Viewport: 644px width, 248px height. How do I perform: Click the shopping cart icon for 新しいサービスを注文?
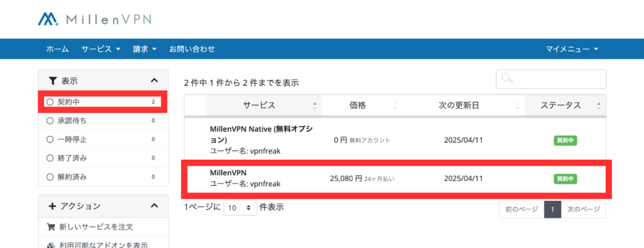point(51,227)
